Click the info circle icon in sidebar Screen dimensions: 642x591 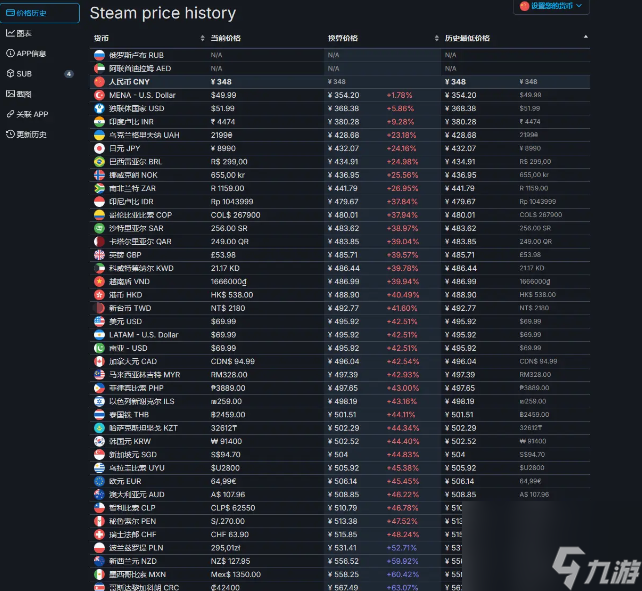click(x=10, y=53)
